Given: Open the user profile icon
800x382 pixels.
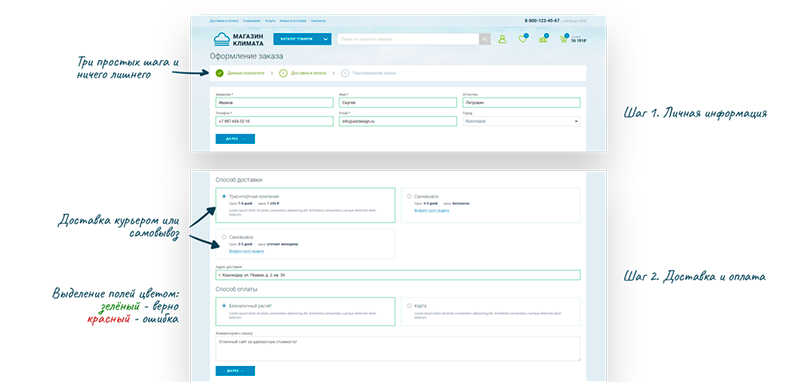Looking at the screenshot, I should [502, 39].
